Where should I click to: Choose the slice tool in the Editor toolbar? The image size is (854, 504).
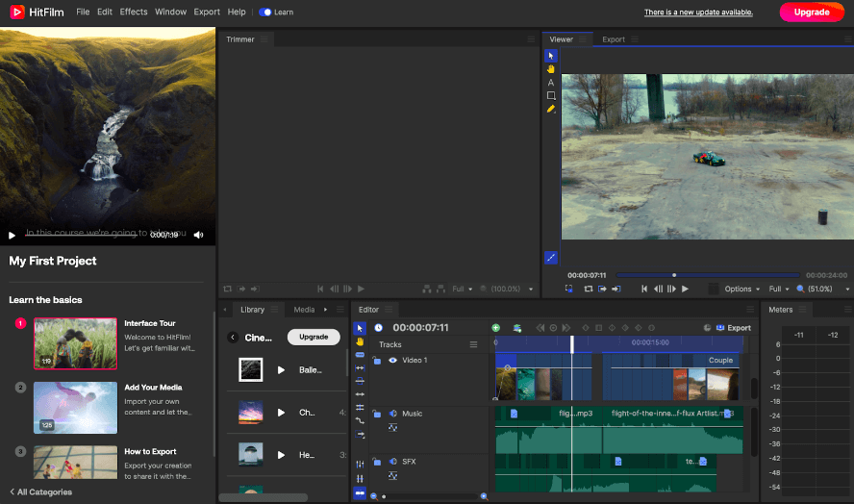pyautogui.click(x=360, y=355)
